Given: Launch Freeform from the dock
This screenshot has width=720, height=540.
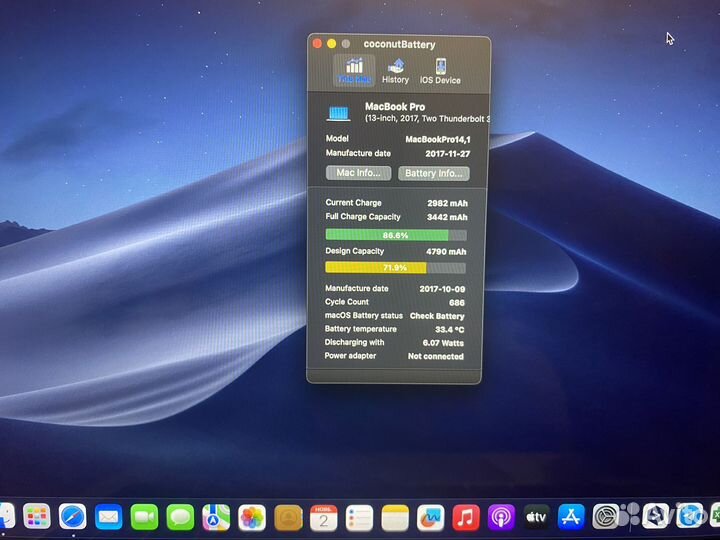Looking at the screenshot, I should [431, 518].
